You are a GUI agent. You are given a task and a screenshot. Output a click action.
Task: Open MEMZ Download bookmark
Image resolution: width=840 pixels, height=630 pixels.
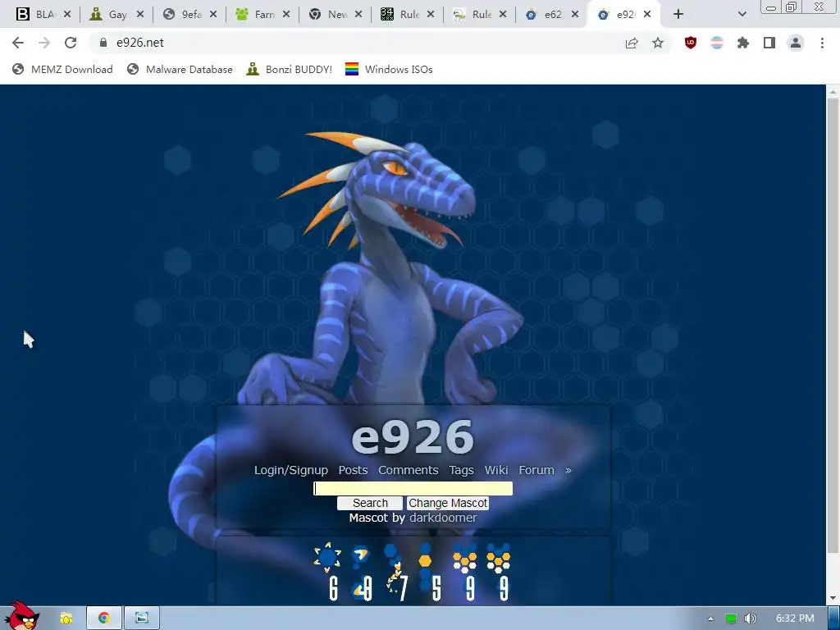pyautogui.click(x=62, y=69)
